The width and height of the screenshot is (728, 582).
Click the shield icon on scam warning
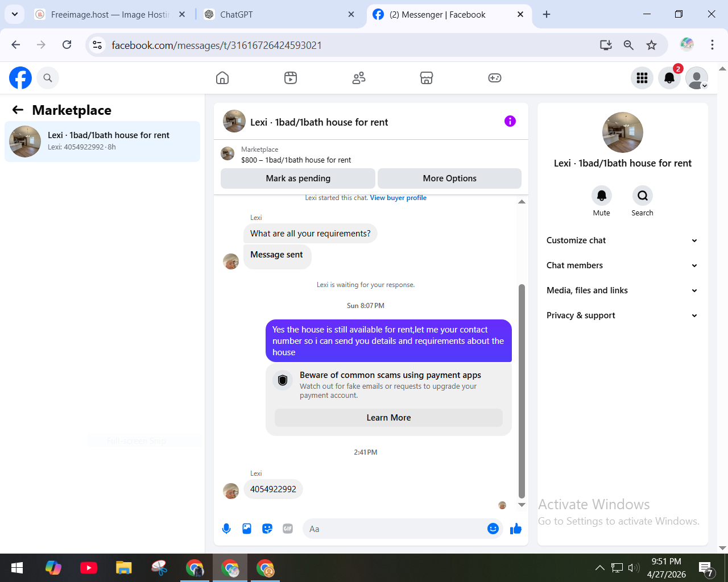click(x=283, y=380)
